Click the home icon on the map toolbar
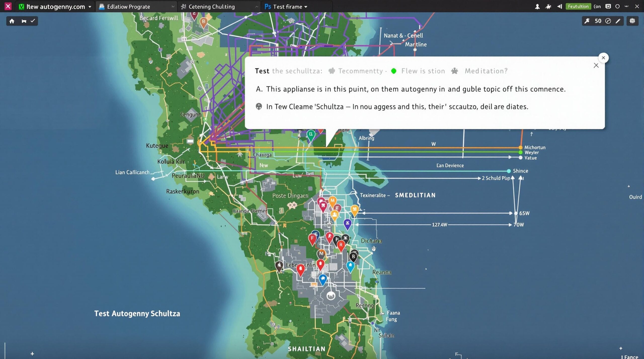 pyautogui.click(x=12, y=21)
